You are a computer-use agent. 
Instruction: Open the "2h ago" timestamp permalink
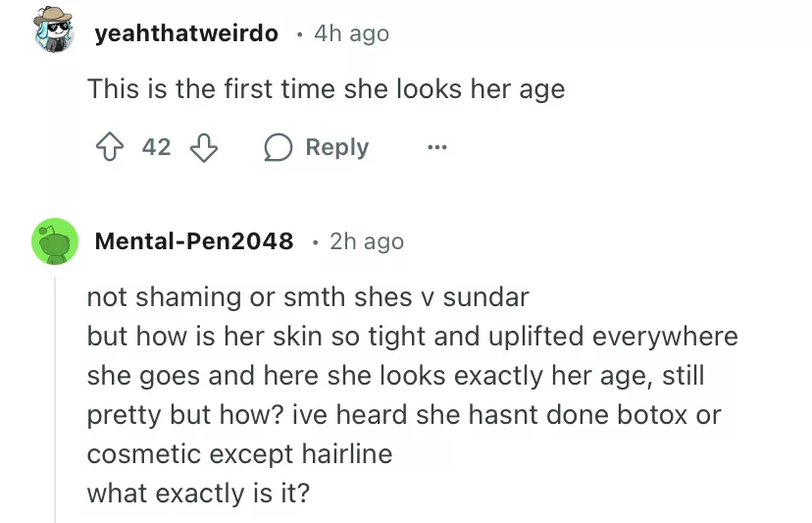(x=367, y=240)
